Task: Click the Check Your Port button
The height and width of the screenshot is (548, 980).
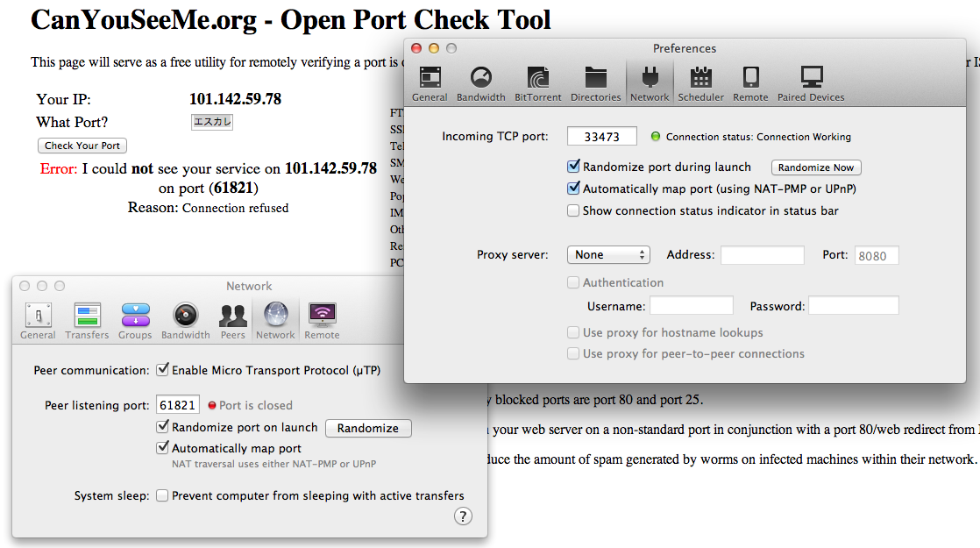Action: pyautogui.click(x=82, y=146)
